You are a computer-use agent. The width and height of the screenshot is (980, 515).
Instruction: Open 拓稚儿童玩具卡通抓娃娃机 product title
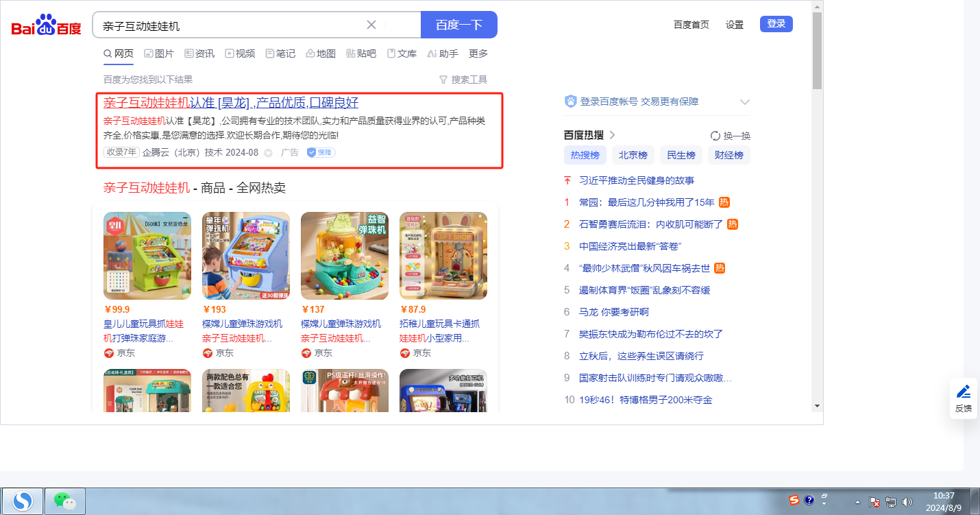coord(441,331)
